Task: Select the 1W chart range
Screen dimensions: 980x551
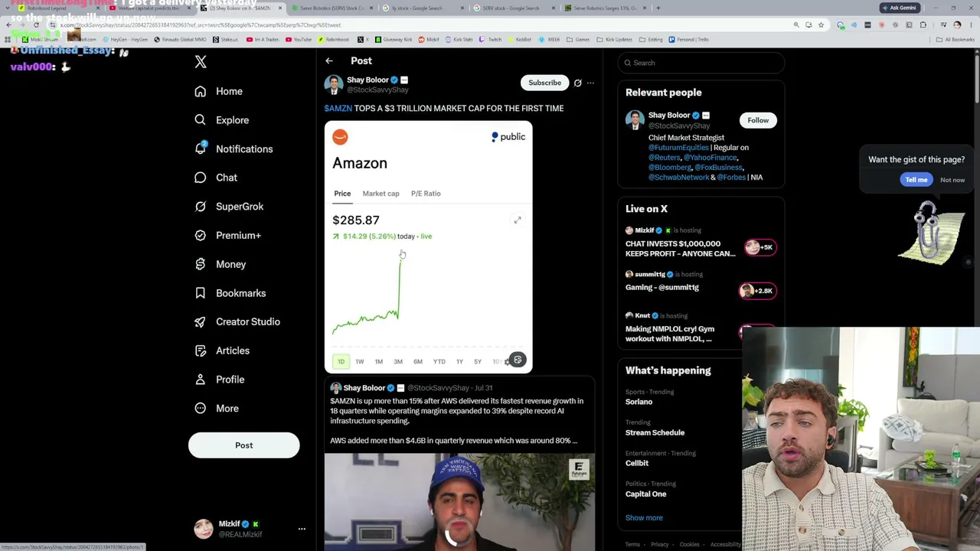Action: point(360,361)
